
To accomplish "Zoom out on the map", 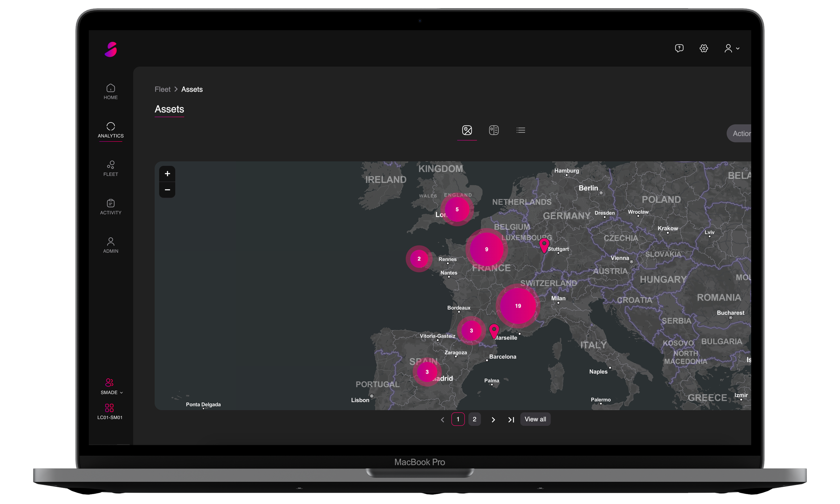I will click(x=167, y=190).
